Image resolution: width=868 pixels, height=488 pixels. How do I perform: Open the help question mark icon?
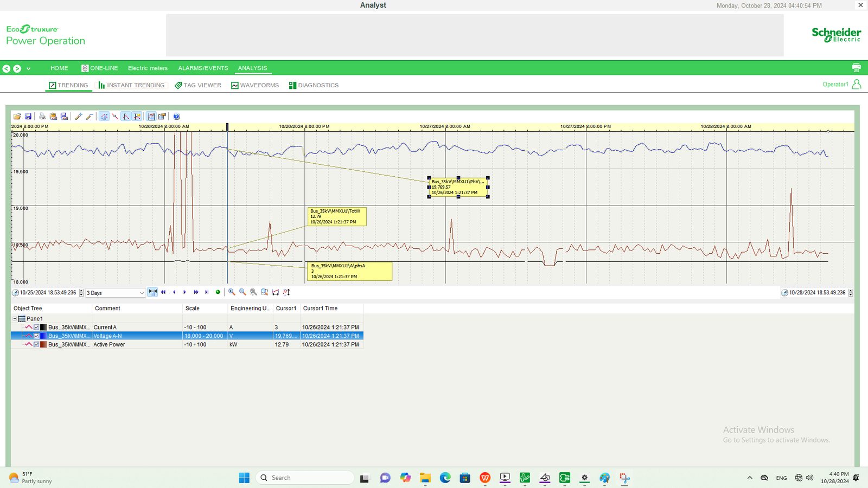[176, 116]
